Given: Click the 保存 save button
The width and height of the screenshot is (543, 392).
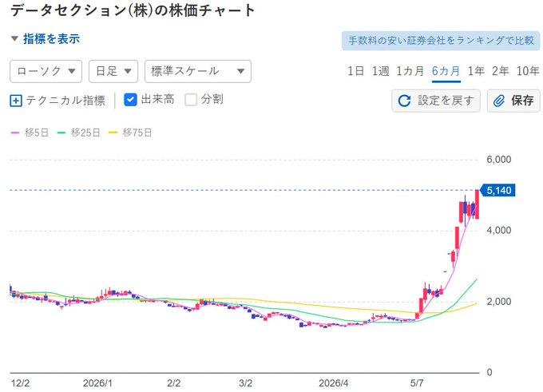Looking at the screenshot, I should tap(513, 101).
